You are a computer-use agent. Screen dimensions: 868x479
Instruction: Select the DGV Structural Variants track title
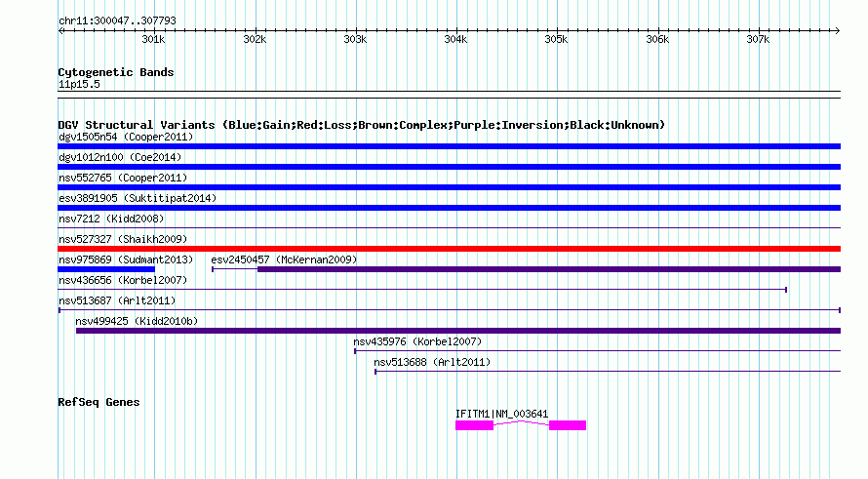point(362,125)
